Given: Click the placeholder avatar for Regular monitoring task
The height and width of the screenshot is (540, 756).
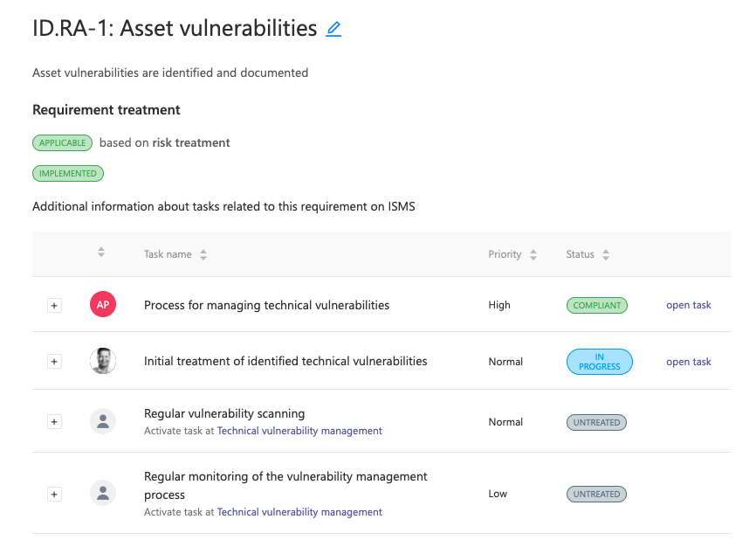Looking at the screenshot, I should (103, 493).
